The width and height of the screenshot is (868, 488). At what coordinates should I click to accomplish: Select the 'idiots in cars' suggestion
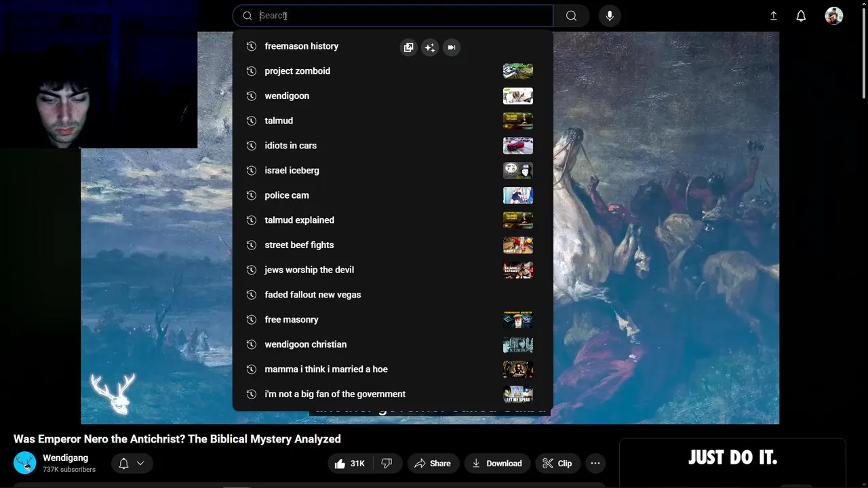coord(393,146)
